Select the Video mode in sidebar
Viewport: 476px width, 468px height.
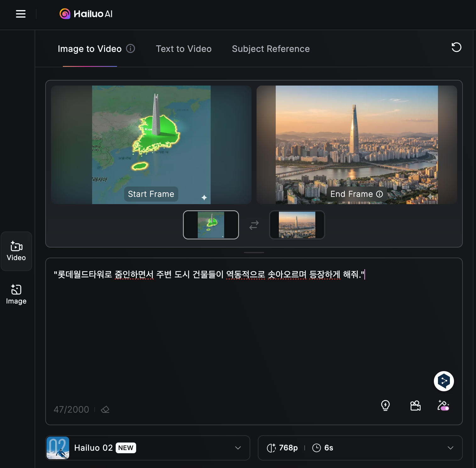point(16,251)
